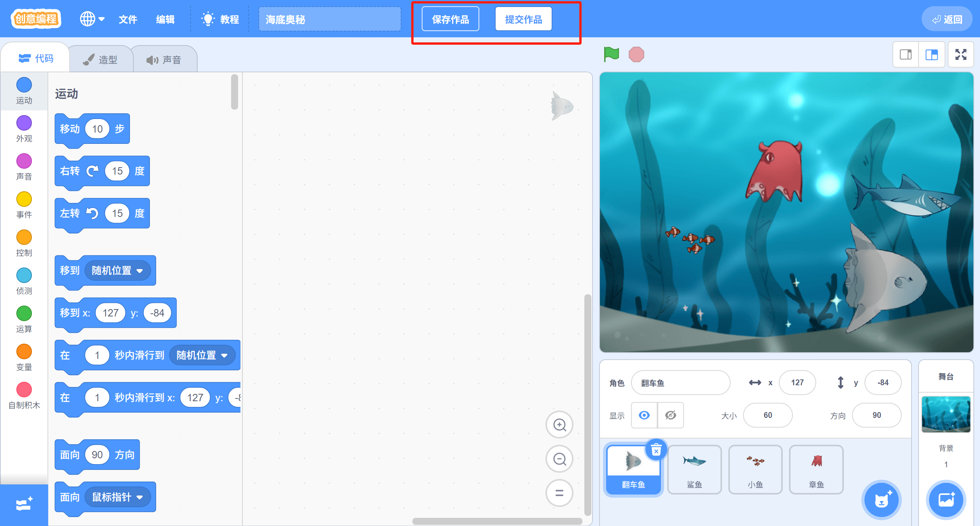Click the 保存作品 button
980x526 pixels.
(450, 19)
